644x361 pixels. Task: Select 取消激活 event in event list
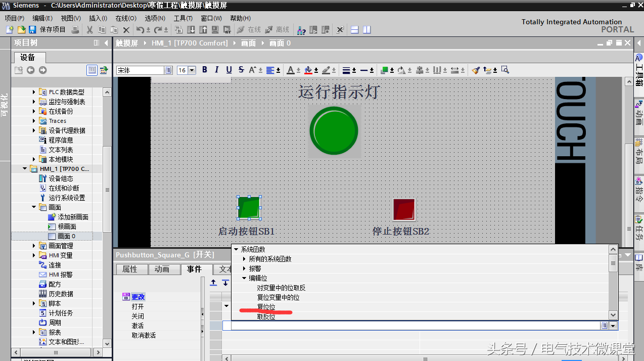point(144,336)
